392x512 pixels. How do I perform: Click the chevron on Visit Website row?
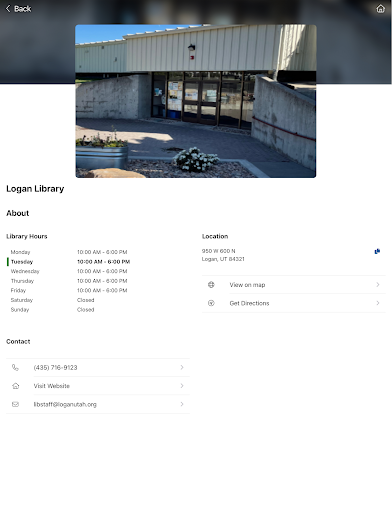pos(182,386)
